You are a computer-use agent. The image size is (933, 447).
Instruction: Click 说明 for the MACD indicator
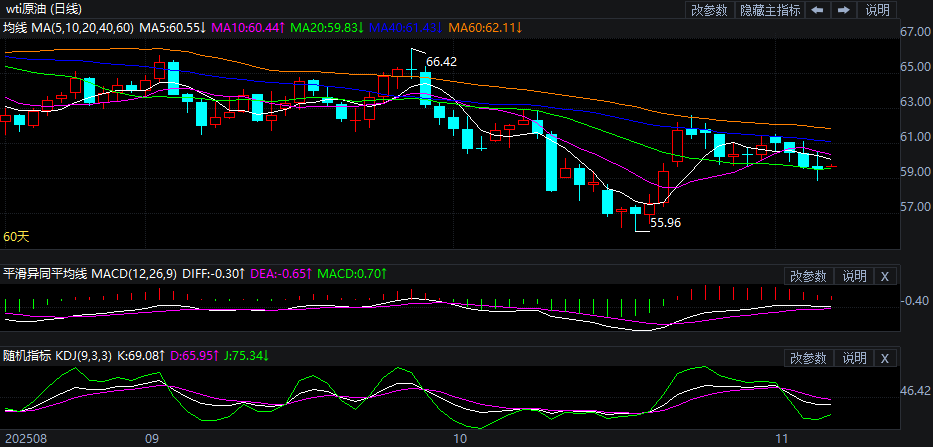point(854,276)
